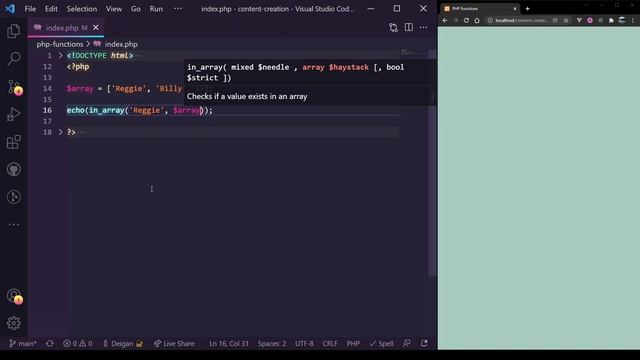640x360 pixels.
Task: Open the Manage gear menu
Action: coord(13,323)
